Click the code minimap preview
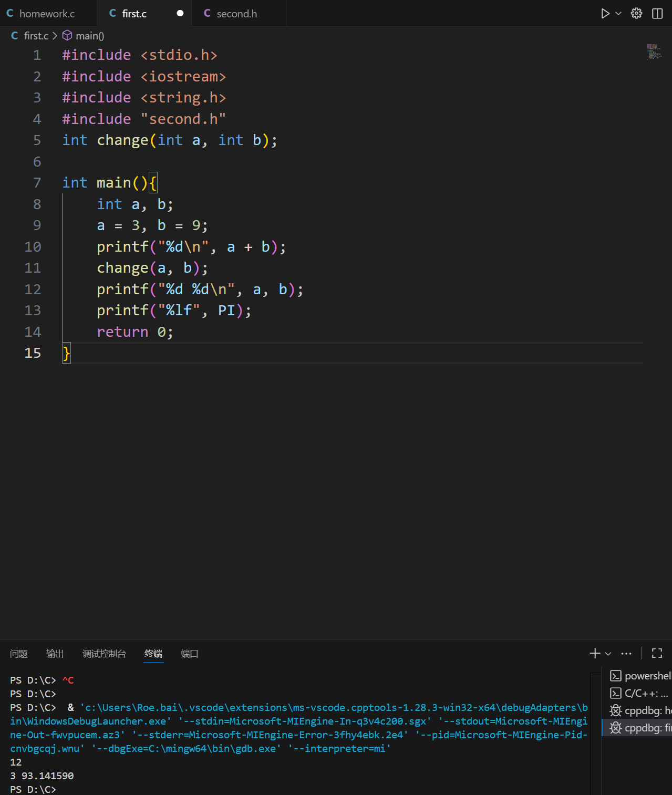This screenshot has width=672, height=795. pos(654,51)
